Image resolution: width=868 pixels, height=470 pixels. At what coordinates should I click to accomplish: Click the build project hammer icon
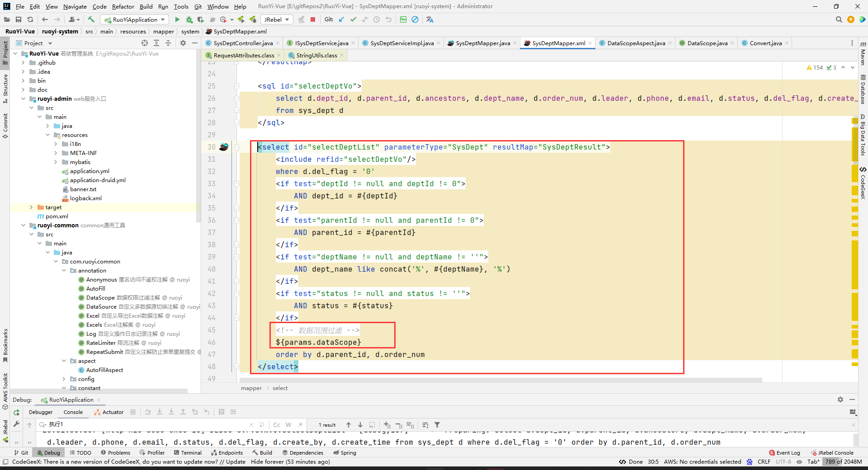91,19
